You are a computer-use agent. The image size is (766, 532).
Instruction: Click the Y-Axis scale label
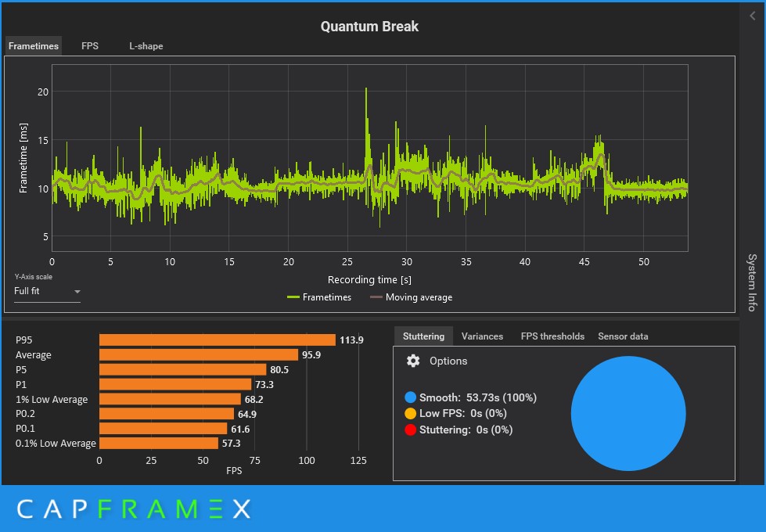(x=33, y=276)
